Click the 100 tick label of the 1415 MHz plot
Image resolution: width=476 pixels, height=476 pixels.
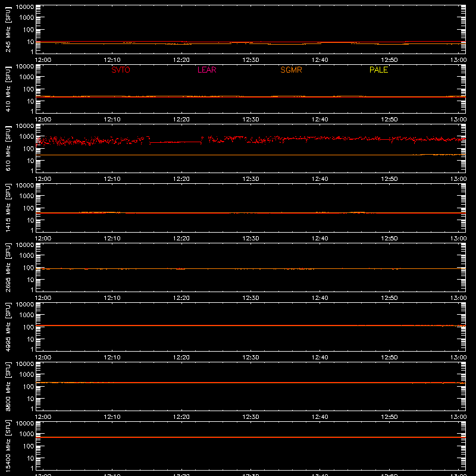(x=29, y=208)
